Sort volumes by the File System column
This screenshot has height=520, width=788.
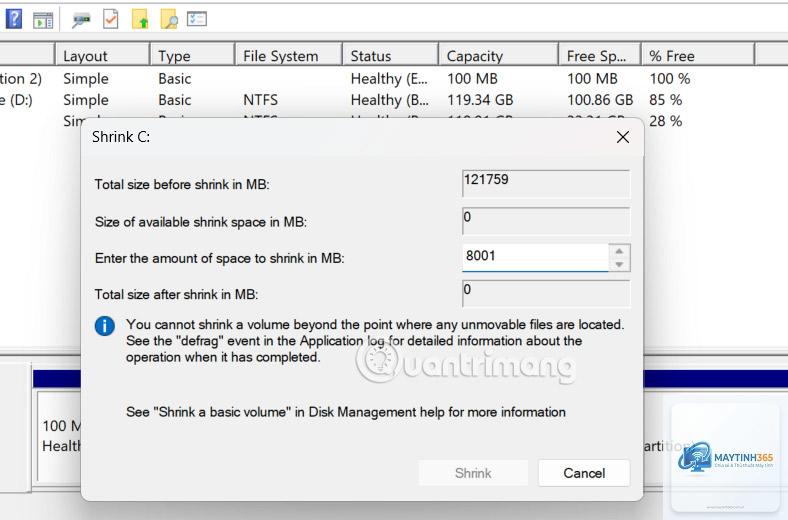click(289, 55)
